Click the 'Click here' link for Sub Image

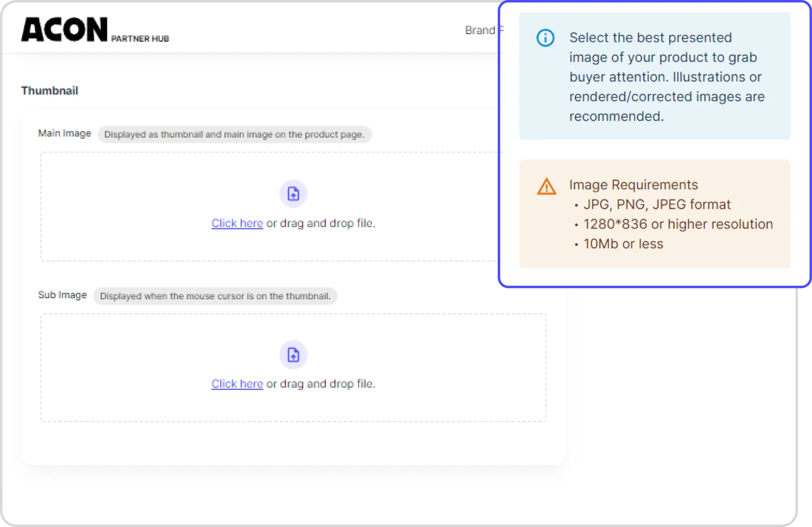pyautogui.click(x=237, y=384)
